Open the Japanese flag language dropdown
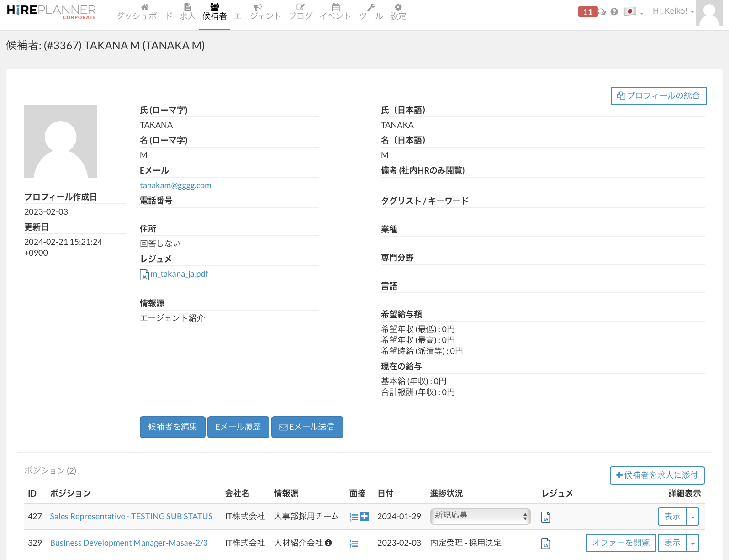 coord(633,12)
